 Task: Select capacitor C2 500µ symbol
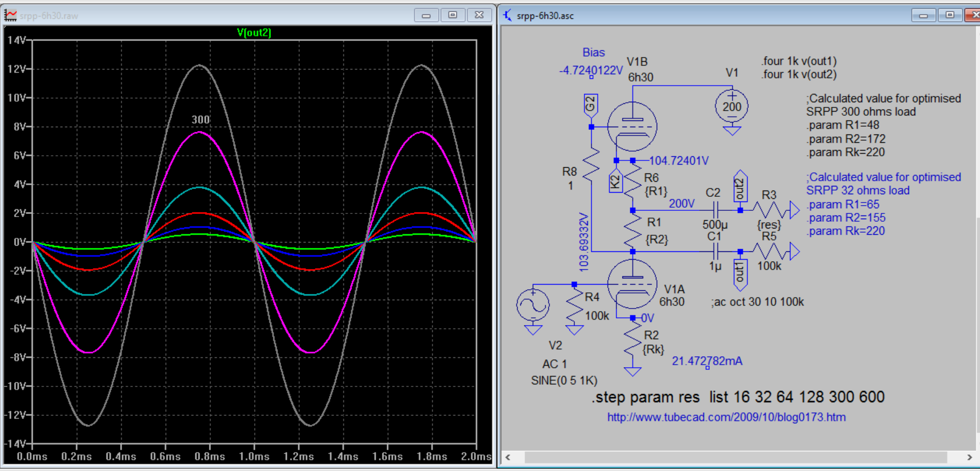pos(716,210)
